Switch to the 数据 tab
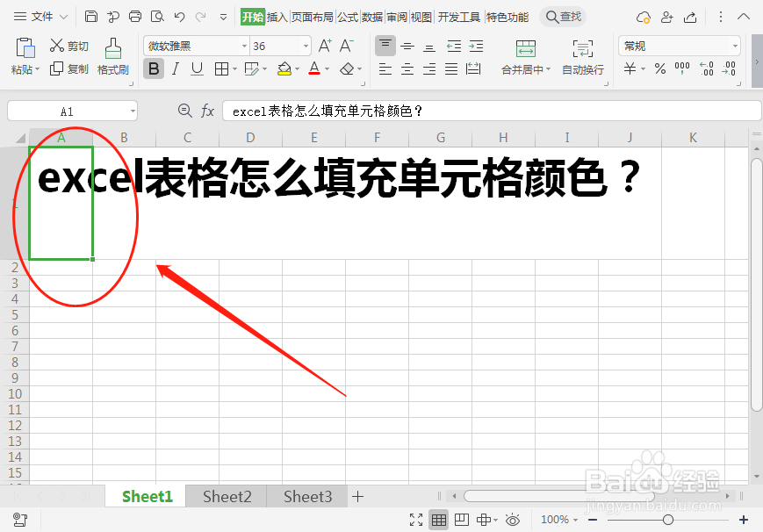This screenshot has width=763, height=532. pos(372,17)
